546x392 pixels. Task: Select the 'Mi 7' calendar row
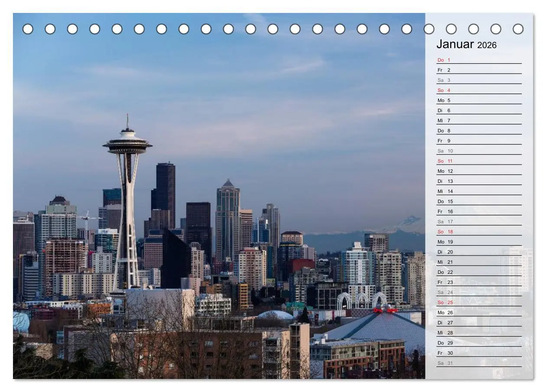tap(479, 120)
